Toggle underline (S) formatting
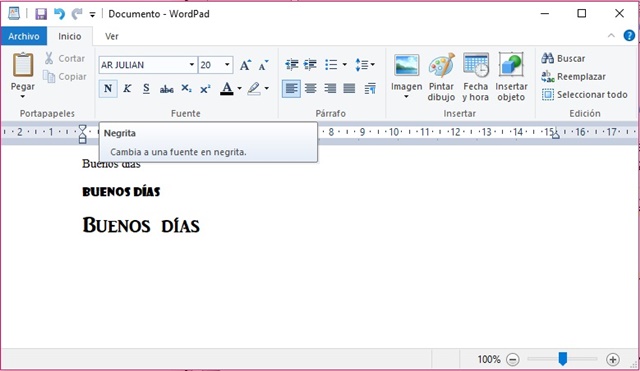This screenshot has height=371, width=640. pyautogui.click(x=146, y=89)
